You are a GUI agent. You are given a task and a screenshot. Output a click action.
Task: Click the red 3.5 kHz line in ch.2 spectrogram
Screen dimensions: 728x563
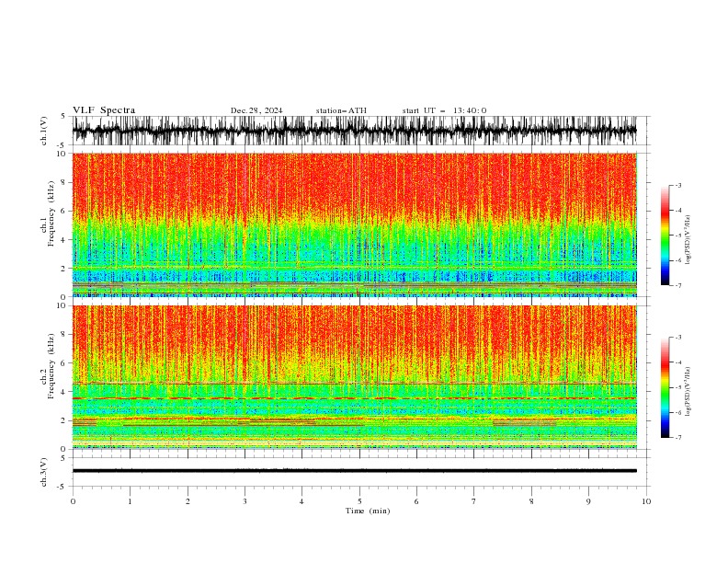(354, 398)
